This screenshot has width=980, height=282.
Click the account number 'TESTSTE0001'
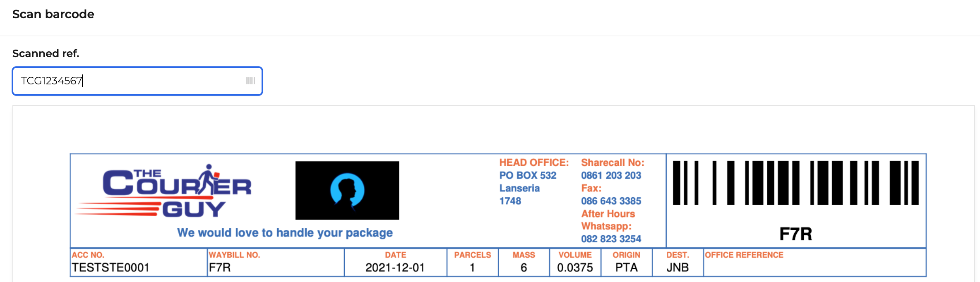click(110, 268)
